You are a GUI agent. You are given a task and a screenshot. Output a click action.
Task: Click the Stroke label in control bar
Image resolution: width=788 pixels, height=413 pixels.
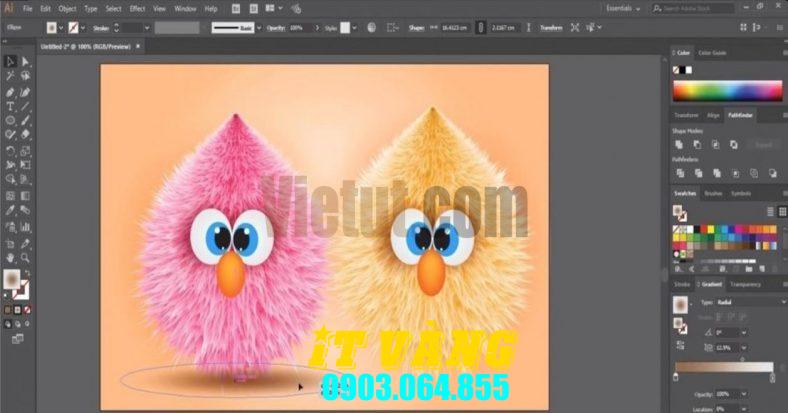[101, 28]
